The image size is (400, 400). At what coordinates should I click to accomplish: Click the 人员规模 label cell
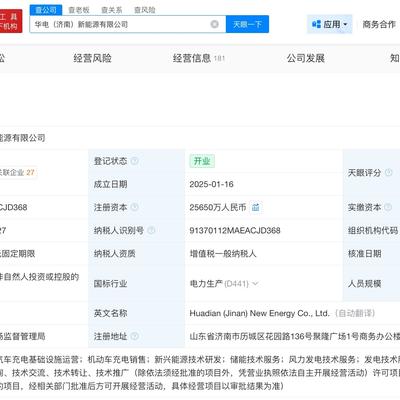(372, 284)
